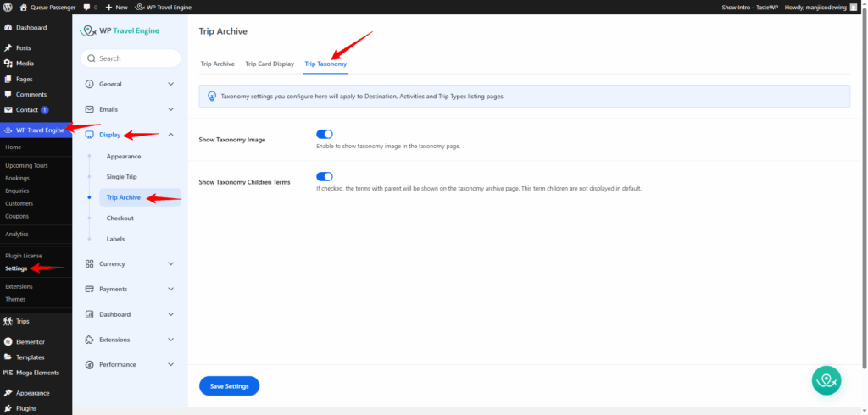
Task: Click the Performance icon in settings sidebar
Action: (x=90, y=364)
